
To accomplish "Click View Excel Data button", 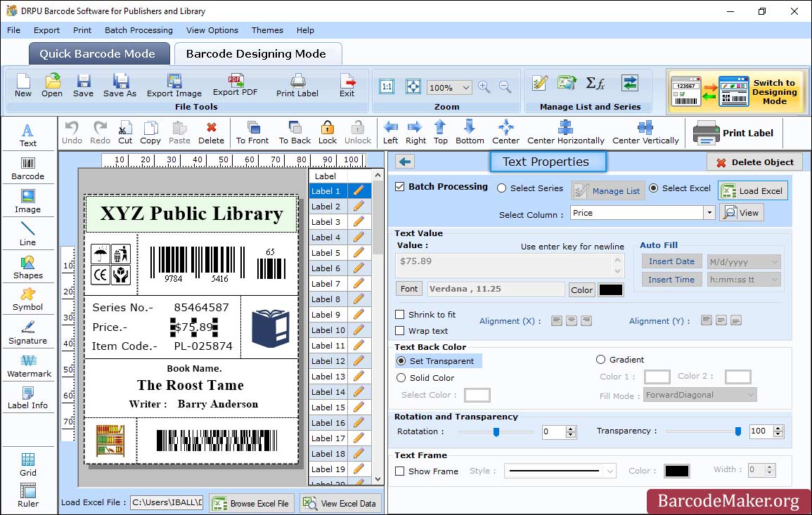I will 340,503.
